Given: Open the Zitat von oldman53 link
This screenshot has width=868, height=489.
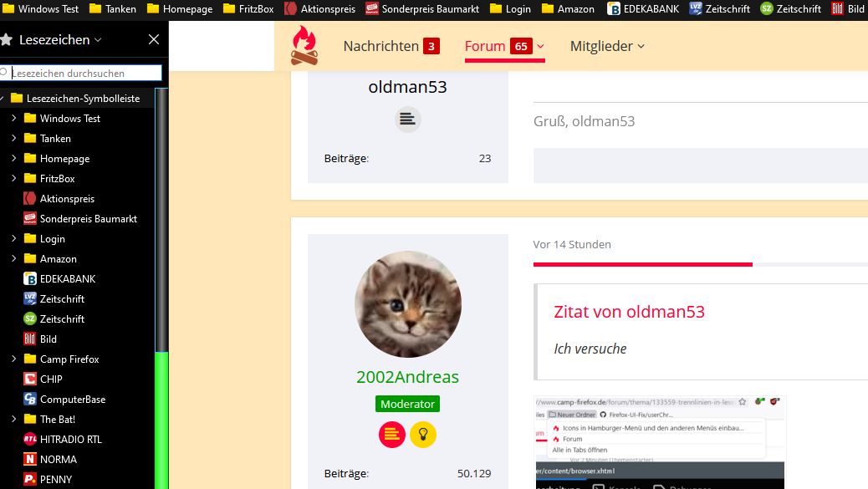Looking at the screenshot, I should (x=629, y=312).
